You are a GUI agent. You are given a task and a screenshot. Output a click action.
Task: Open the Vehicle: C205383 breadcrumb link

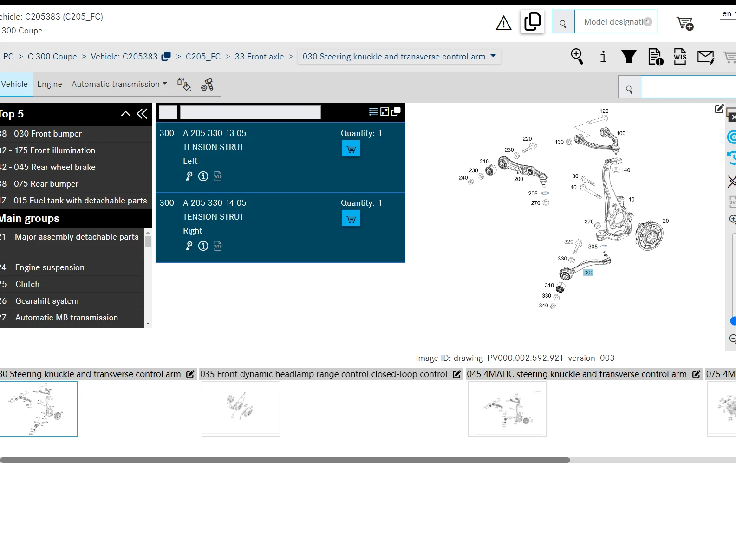(x=124, y=57)
